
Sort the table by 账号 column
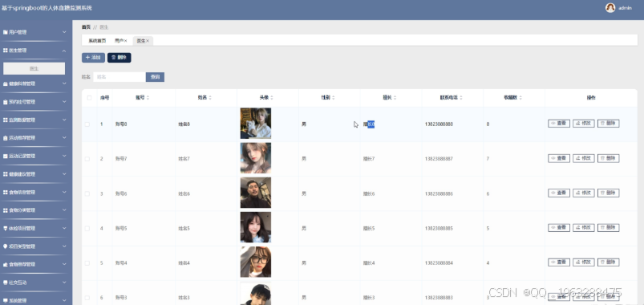coord(148,98)
